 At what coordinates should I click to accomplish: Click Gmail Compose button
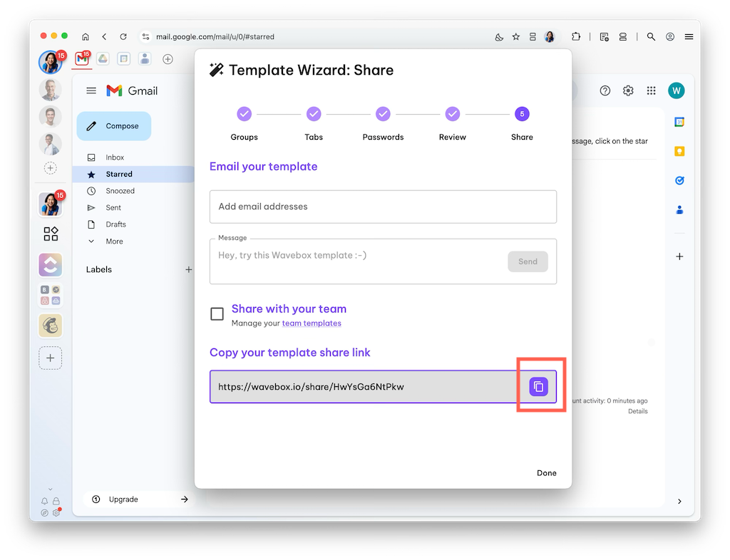114,126
